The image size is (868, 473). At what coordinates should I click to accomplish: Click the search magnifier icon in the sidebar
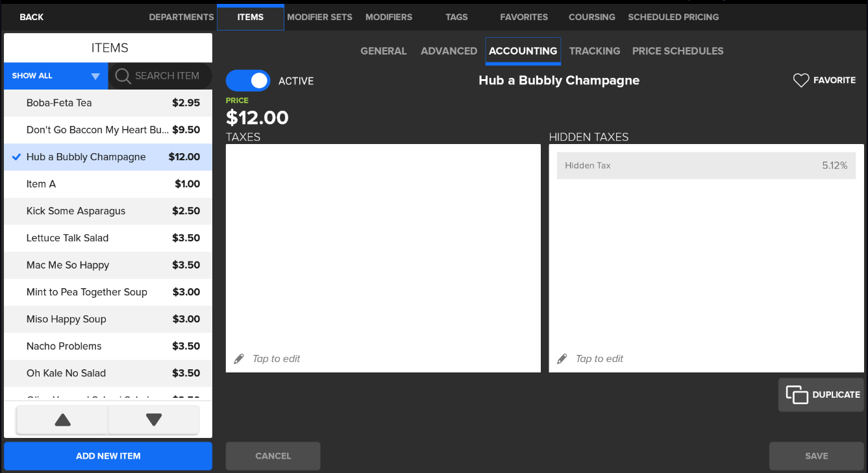point(123,76)
